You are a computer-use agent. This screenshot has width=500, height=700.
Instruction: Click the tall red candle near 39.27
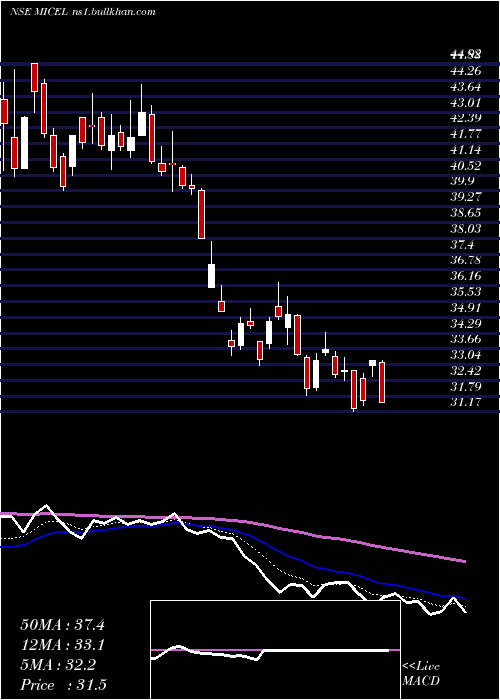tap(201, 214)
